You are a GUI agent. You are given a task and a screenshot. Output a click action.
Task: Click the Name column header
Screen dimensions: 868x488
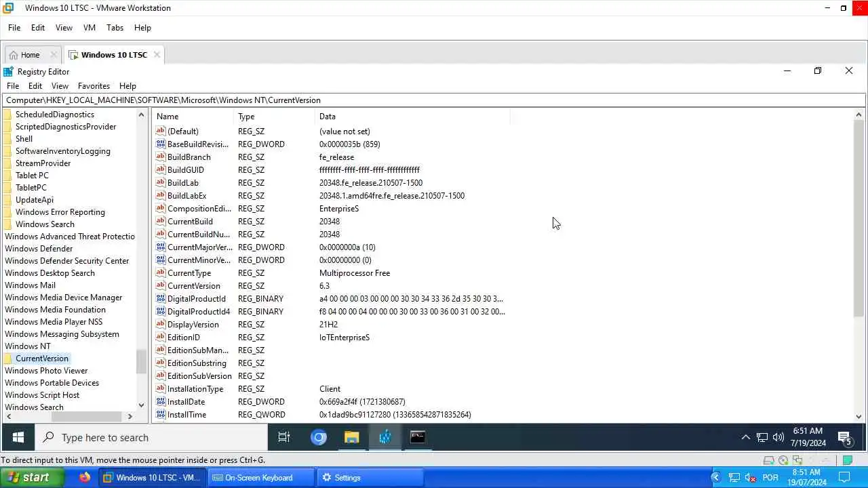pyautogui.click(x=193, y=117)
